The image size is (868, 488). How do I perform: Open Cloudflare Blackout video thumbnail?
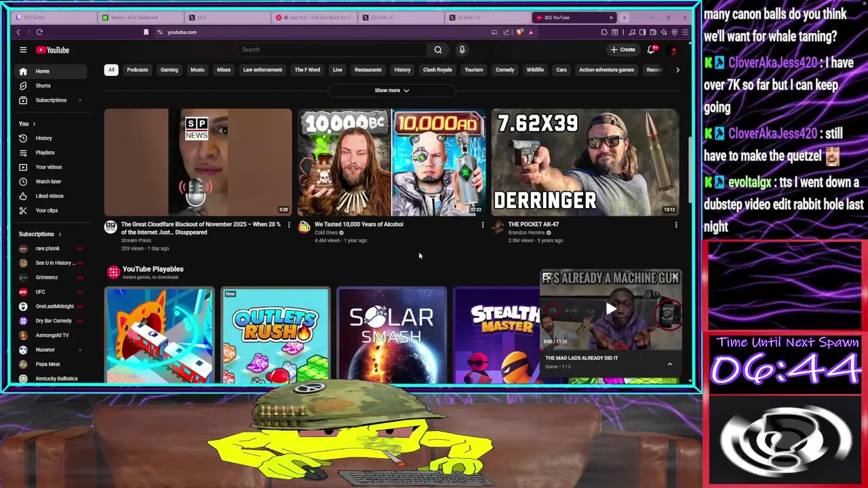[198, 162]
